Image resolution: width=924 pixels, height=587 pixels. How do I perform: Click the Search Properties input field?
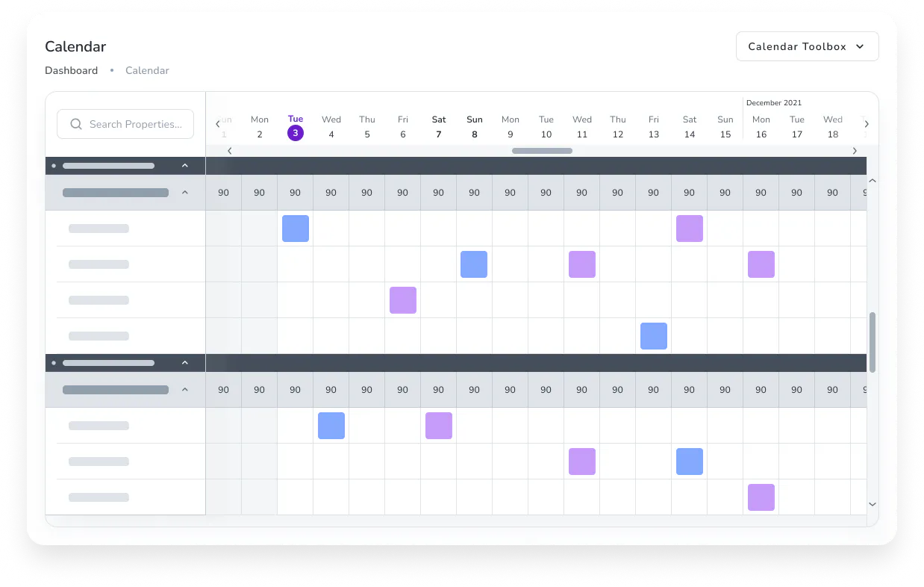point(125,124)
